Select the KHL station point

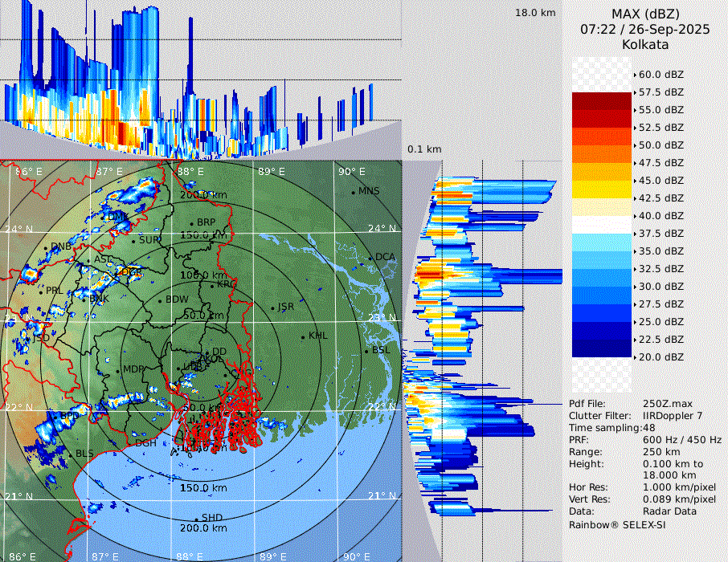(303, 336)
